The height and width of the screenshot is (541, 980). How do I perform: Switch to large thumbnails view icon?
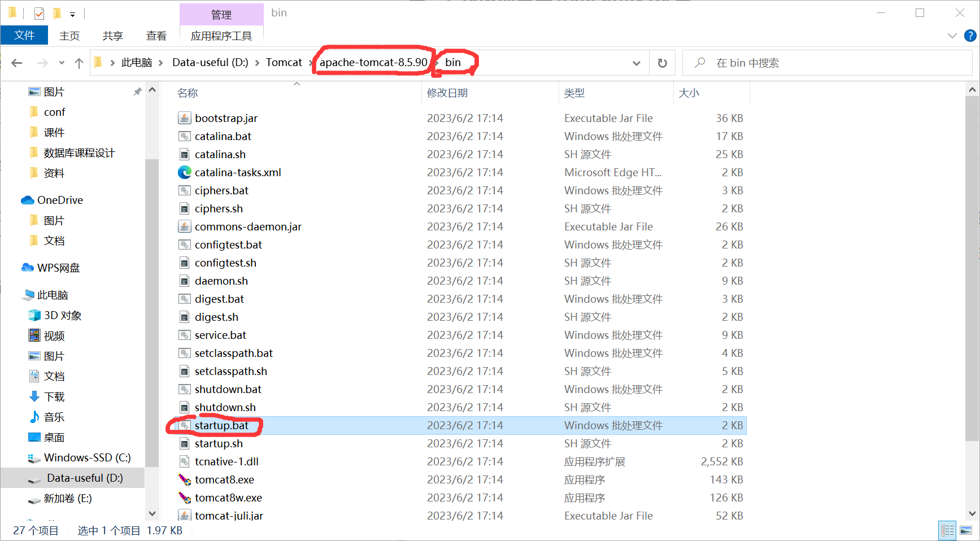click(x=966, y=530)
